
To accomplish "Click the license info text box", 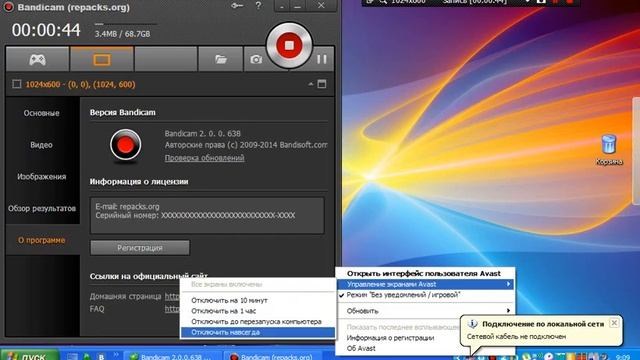I will 207,215.
